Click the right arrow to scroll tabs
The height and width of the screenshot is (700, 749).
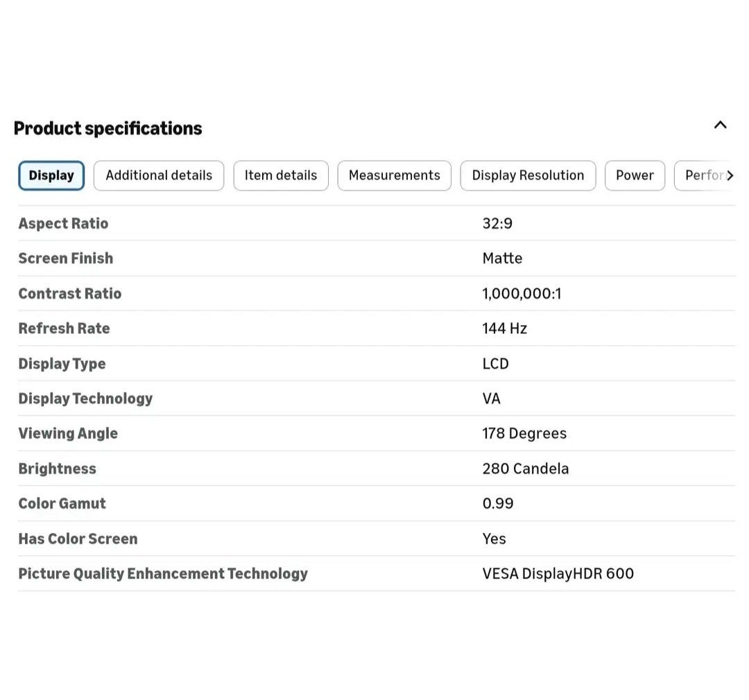click(x=730, y=176)
